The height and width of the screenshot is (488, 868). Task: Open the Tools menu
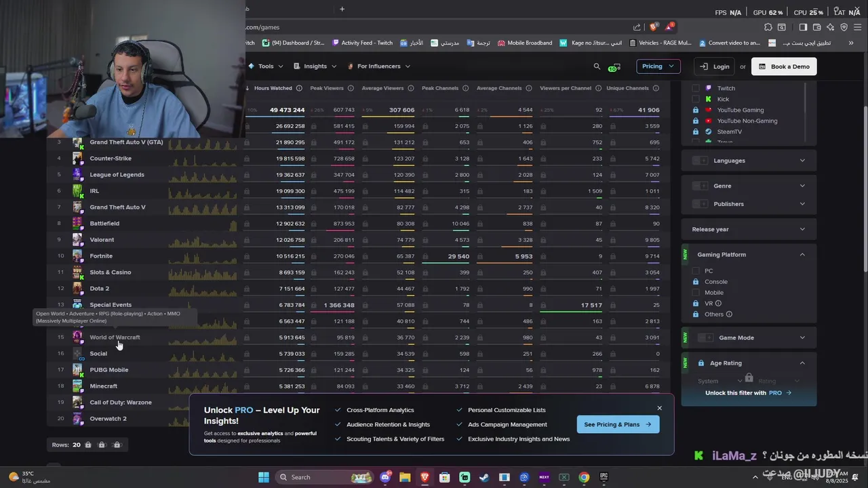tap(266, 66)
